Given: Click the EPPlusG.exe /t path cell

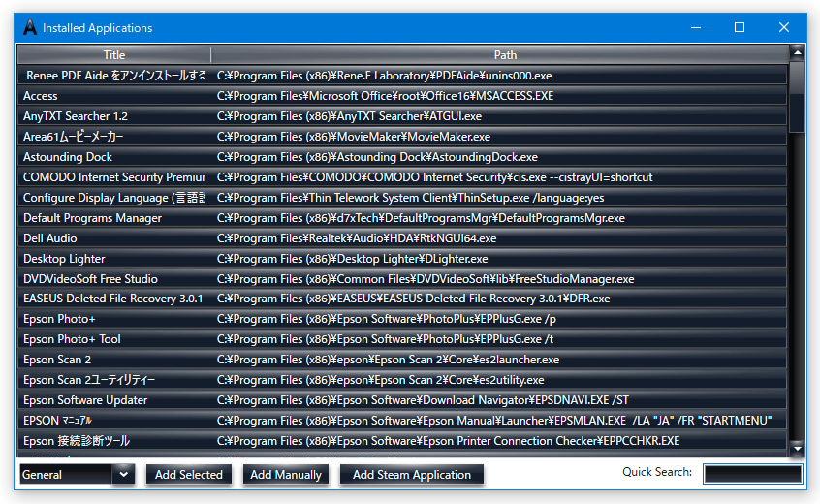Looking at the screenshot, I should coord(385,339).
